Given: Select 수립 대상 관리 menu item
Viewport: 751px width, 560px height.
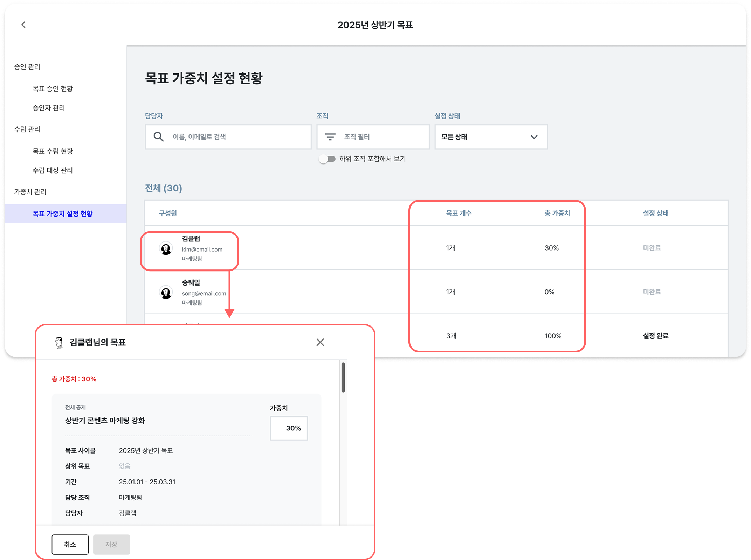Looking at the screenshot, I should [53, 170].
